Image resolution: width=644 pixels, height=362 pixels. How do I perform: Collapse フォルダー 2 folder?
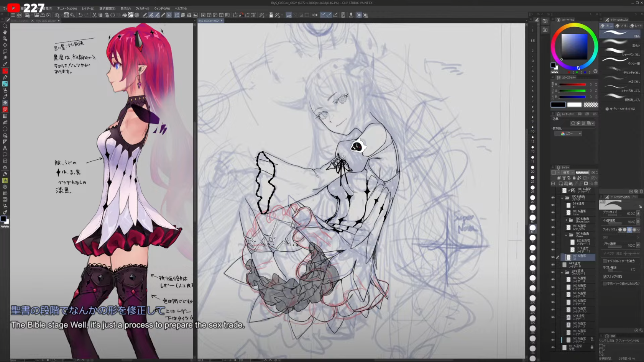(x=562, y=198)
